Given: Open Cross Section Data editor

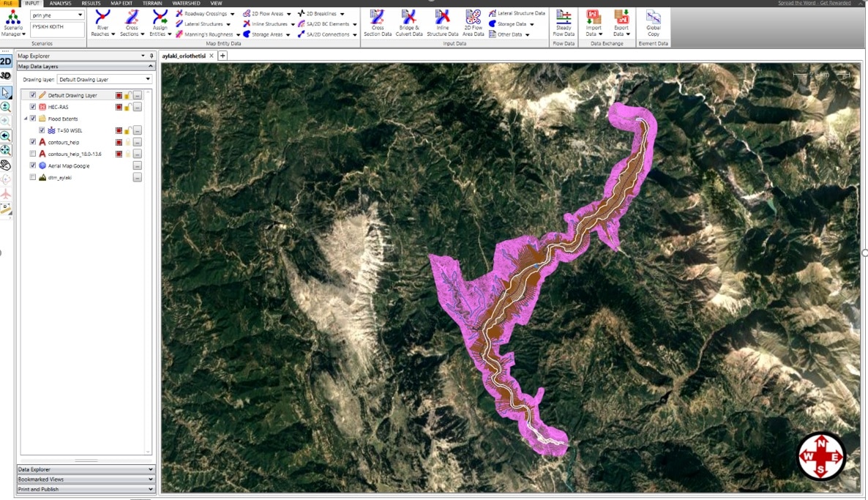Looking at the screenshot, I should pyautogui.click(x=378, y=23).
